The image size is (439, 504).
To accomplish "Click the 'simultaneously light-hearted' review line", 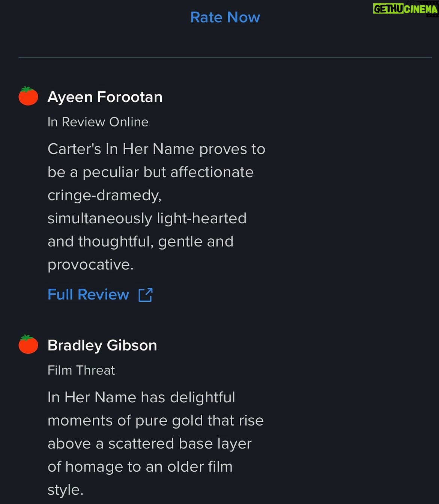I will tap(147, 218).
